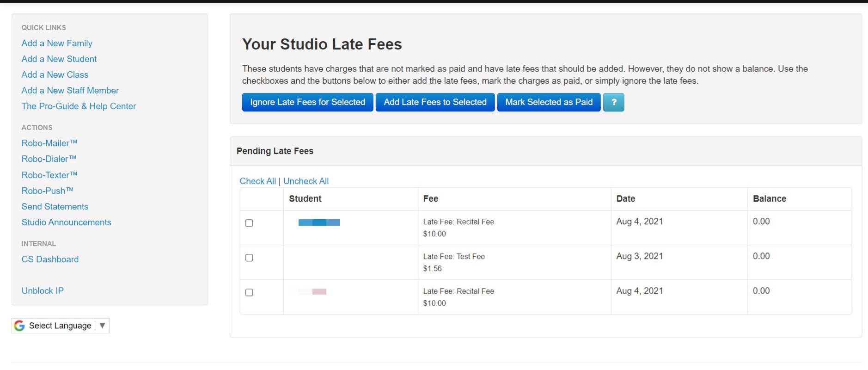Open Add a New Family link

(x=57, y=43)
